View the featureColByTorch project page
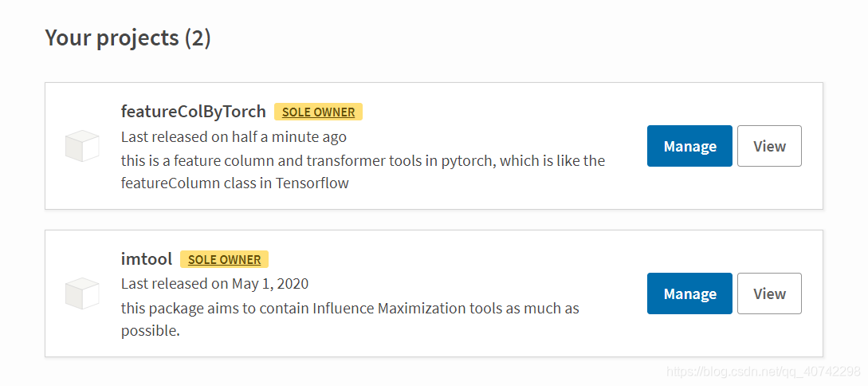868x386 pixels. [769, 146]
